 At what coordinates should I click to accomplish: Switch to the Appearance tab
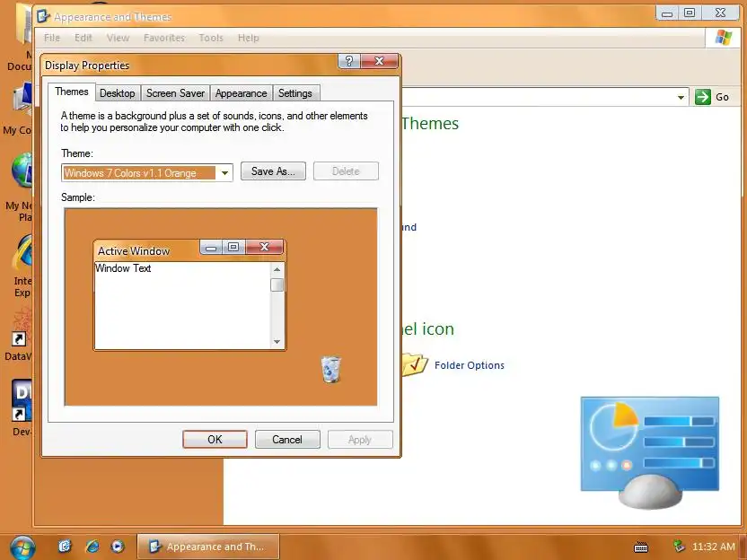[x=241, y=93]
